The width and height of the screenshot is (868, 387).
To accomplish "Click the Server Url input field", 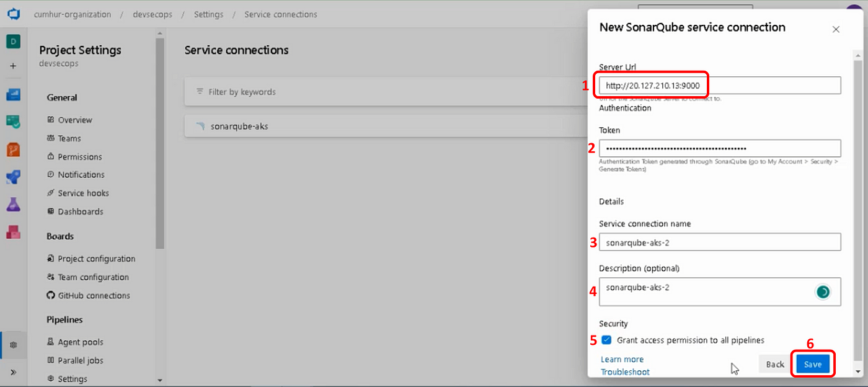I will (720, 86).
